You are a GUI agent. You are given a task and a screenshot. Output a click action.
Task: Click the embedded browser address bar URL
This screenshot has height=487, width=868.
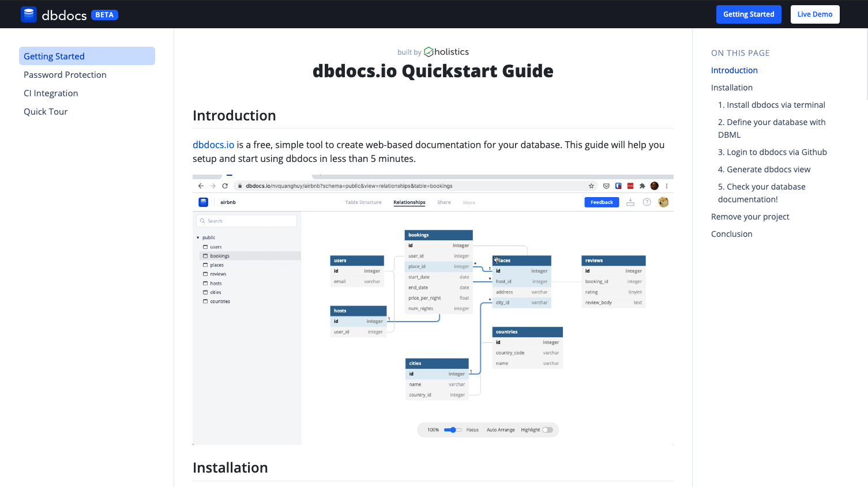[349, 186]
